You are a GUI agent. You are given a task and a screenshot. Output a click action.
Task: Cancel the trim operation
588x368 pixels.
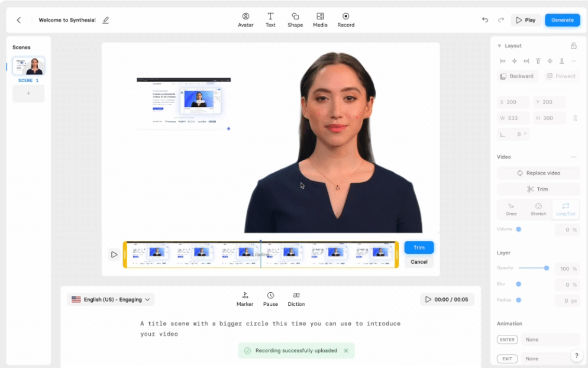tap(419, 262)
